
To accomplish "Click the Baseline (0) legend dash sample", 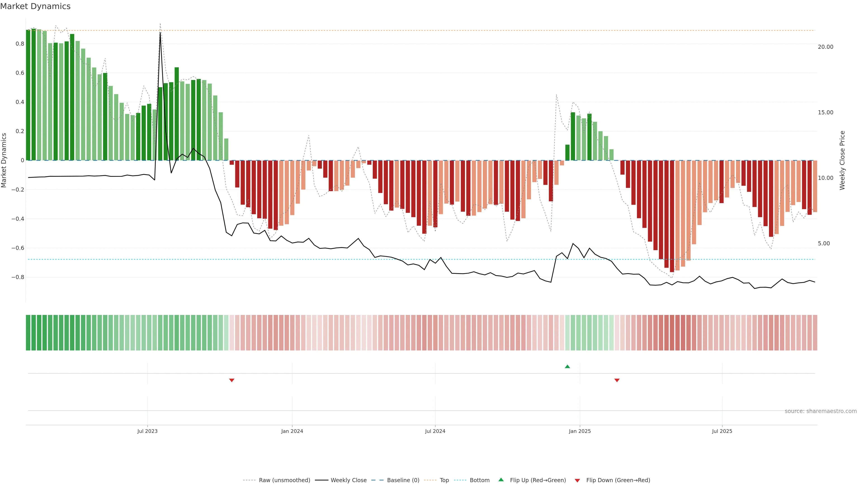I will tap(377, 480).
